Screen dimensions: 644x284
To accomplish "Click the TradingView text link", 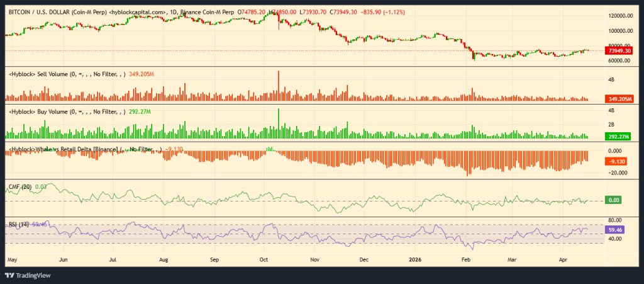I will tap(34, 275).
